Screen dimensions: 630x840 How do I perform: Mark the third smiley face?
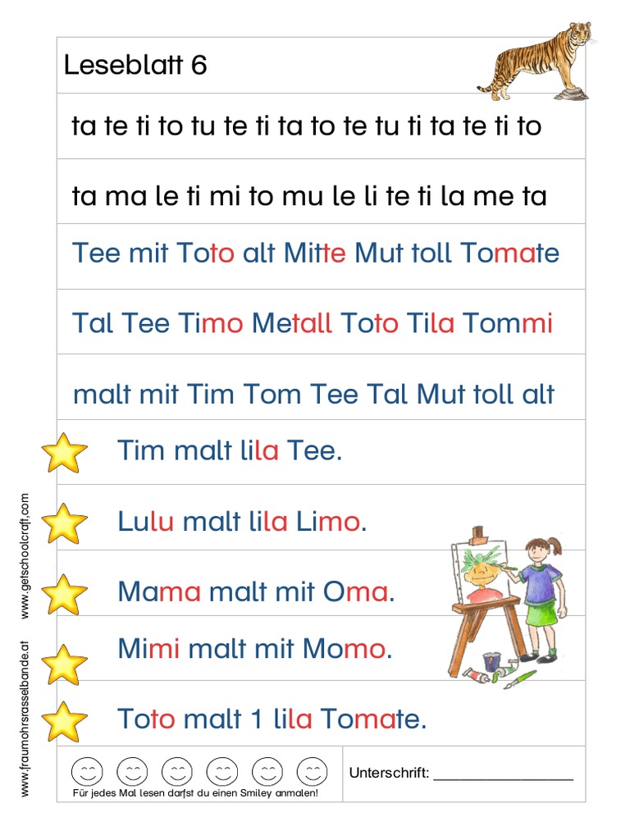(x=177, y=771)
